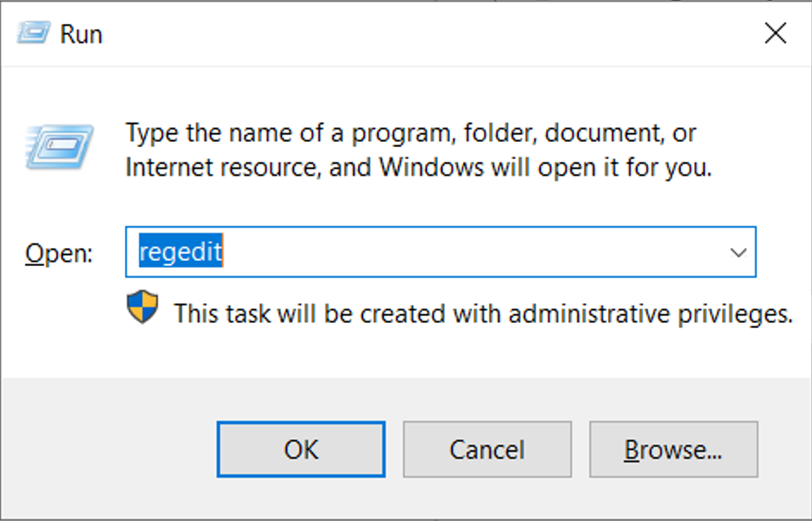
Task: Click the administrative privileges notice text
Action: pos(483,314)
